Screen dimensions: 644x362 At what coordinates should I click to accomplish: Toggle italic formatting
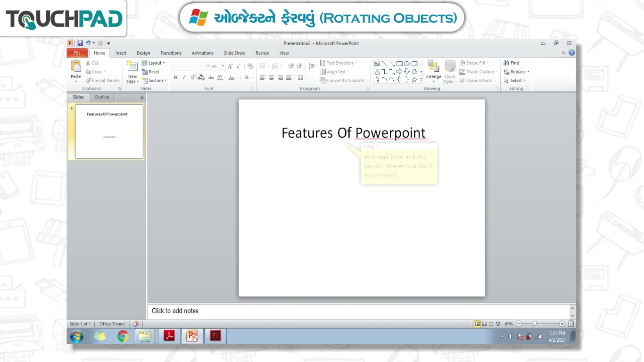(x=184, y=78)
